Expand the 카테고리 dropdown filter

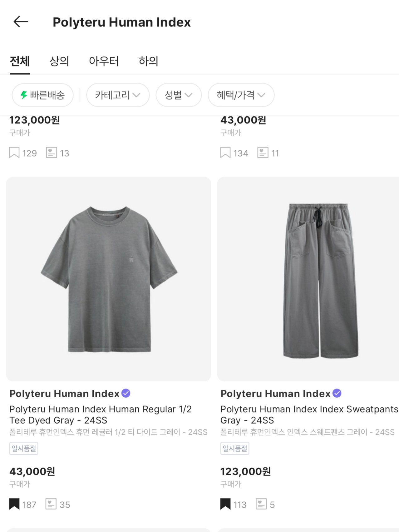point(118,95)
